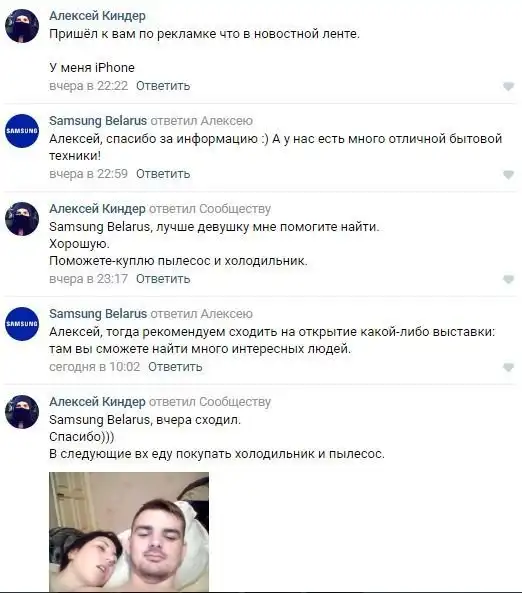Screen dimensions: 522x593
Task: Open Алексей Киндер profile name on first comment
Action: coord(97,16)
